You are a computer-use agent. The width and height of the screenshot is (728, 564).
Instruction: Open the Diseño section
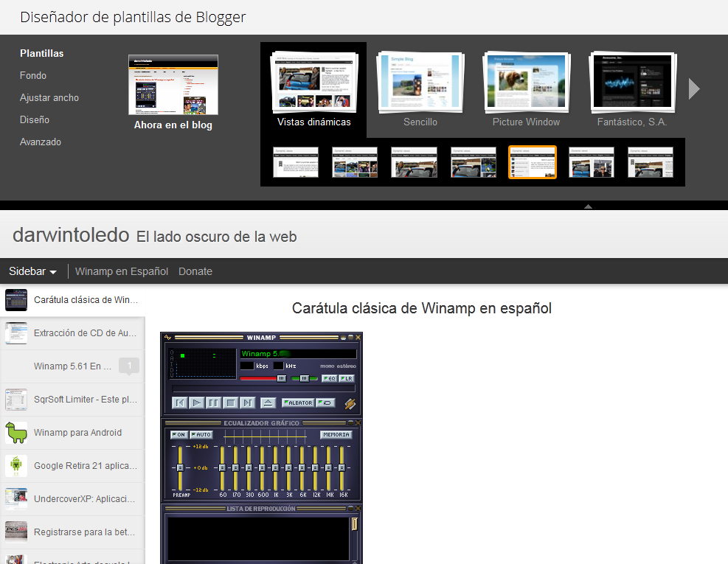(35, 119)
